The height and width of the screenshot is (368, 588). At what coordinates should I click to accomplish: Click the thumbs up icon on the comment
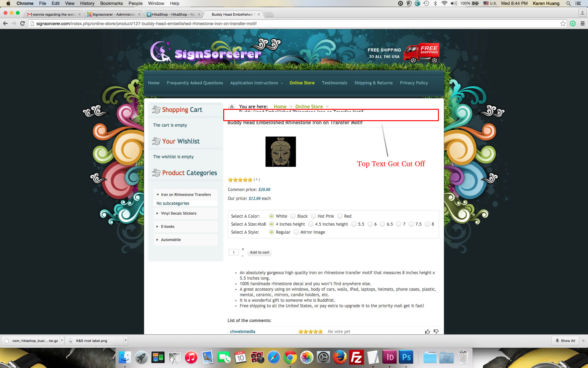click(x=428, y=332)
